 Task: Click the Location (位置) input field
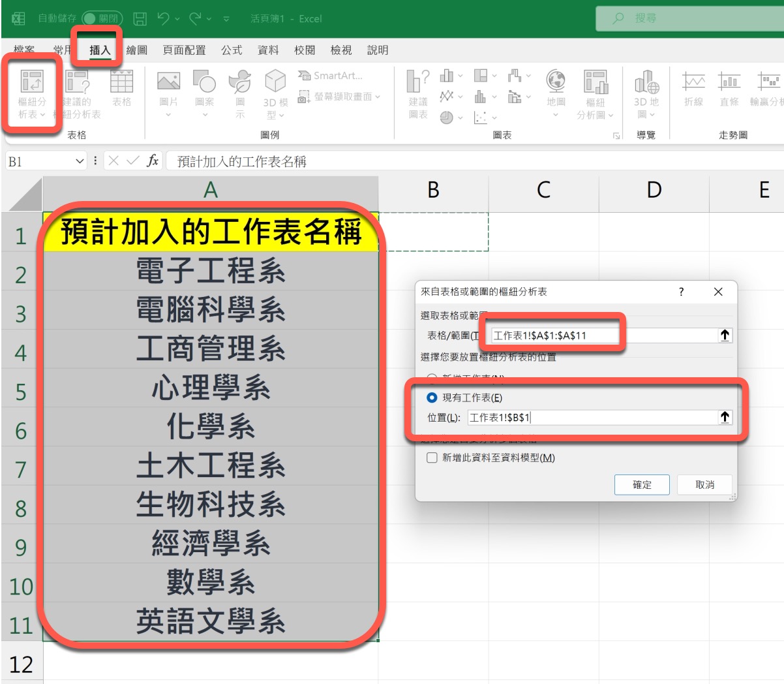590,418
